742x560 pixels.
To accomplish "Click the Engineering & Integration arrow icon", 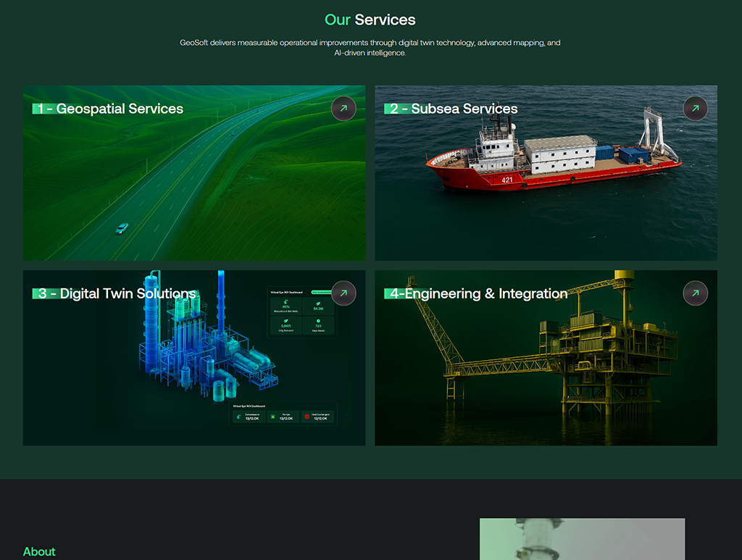I will [x=695, y=293].
